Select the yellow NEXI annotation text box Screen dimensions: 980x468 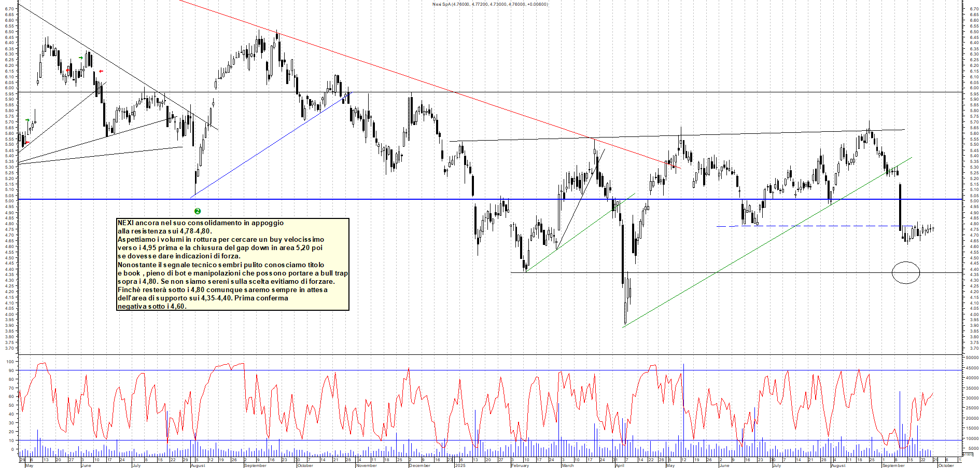point(233,265)
